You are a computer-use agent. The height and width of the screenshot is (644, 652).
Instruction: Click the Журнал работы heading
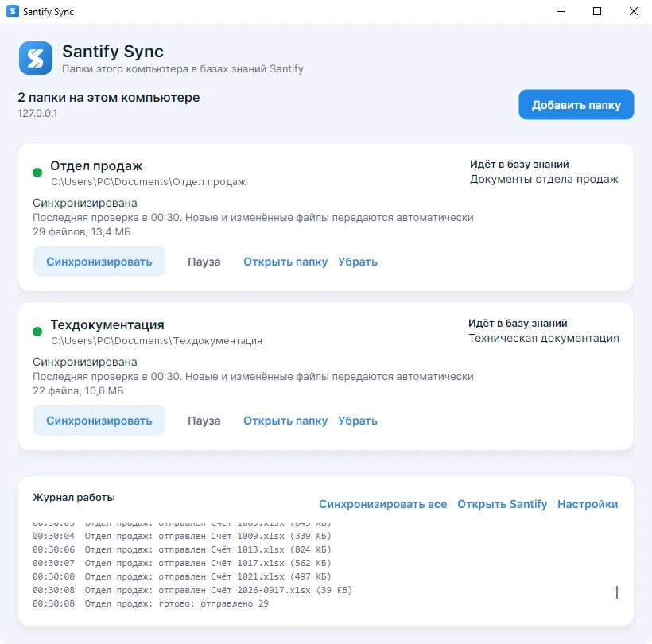point(74,497)
